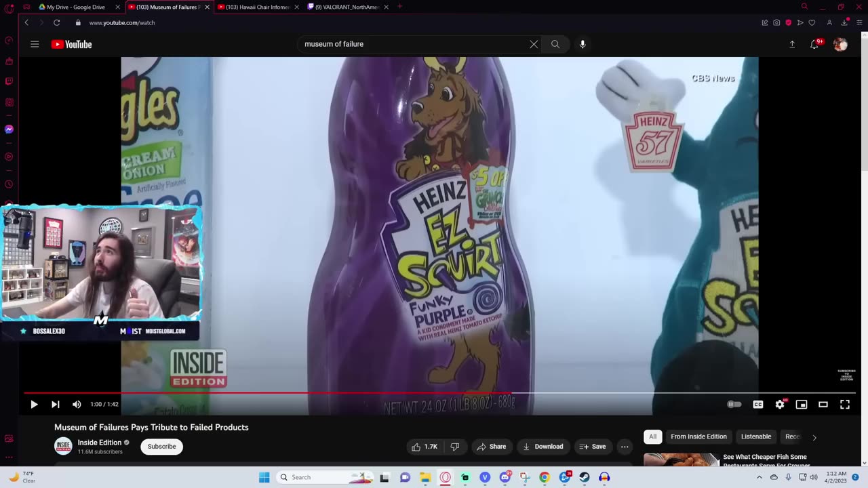The height and width of the screenshot is (488, 868).
Task: Expand the system tray hidden icons chevron
Action: pyautogui.click(x=759, y=477)
